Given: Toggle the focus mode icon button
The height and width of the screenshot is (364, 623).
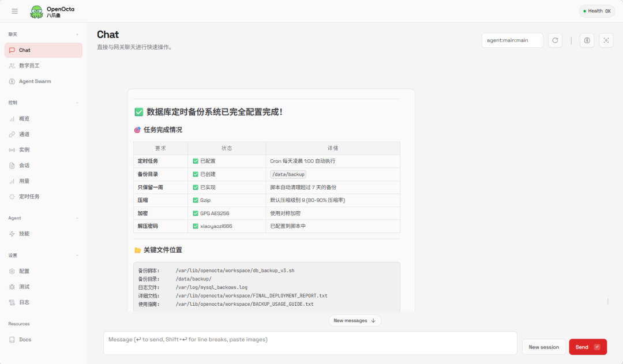Looking at the screenshot, I should (606, 40).
